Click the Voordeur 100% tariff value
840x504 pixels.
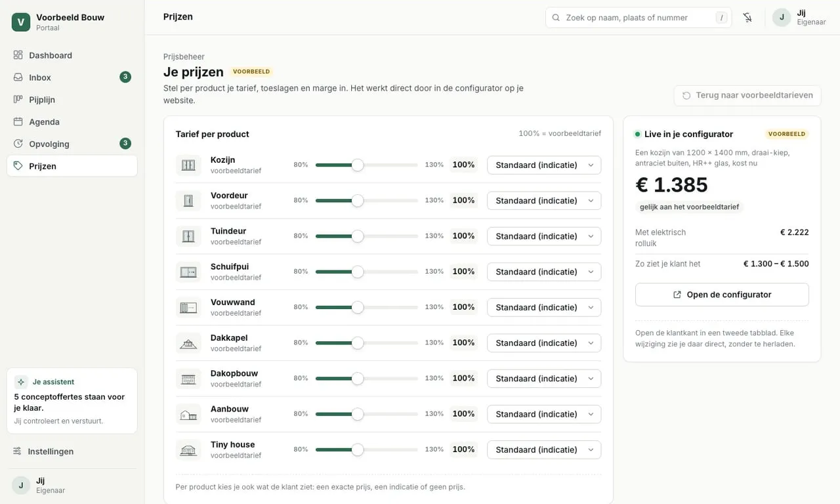pyautogui.click(x=463, y=200)
